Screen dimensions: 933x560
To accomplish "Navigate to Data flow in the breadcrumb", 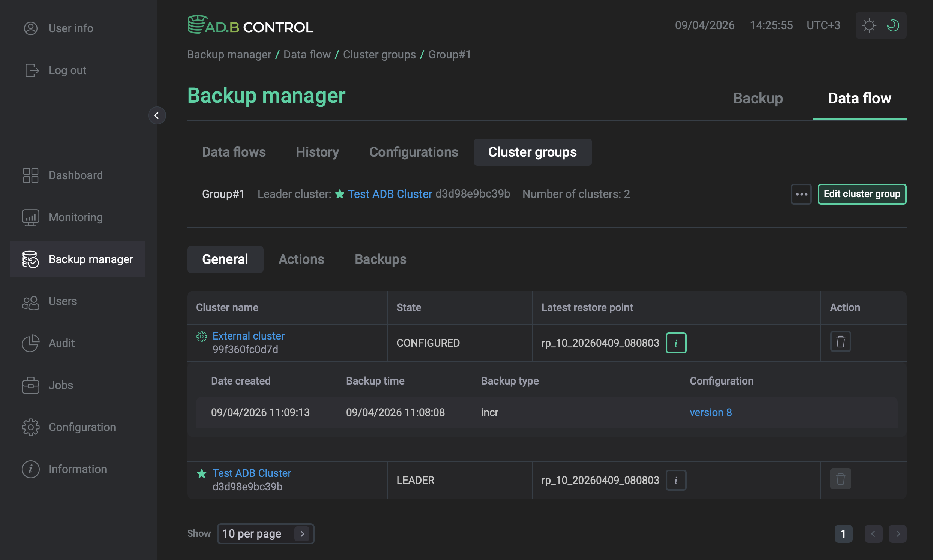I will coord(307,54).
